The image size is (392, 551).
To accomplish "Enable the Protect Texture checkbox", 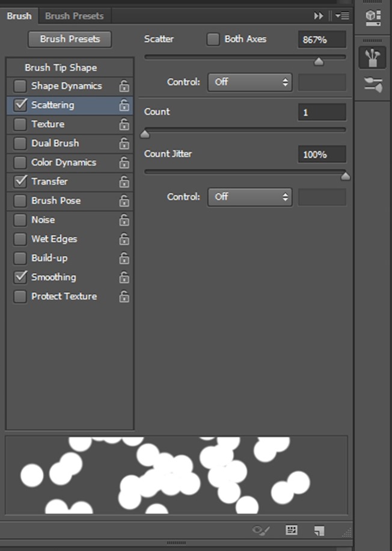I will (20, 296).
